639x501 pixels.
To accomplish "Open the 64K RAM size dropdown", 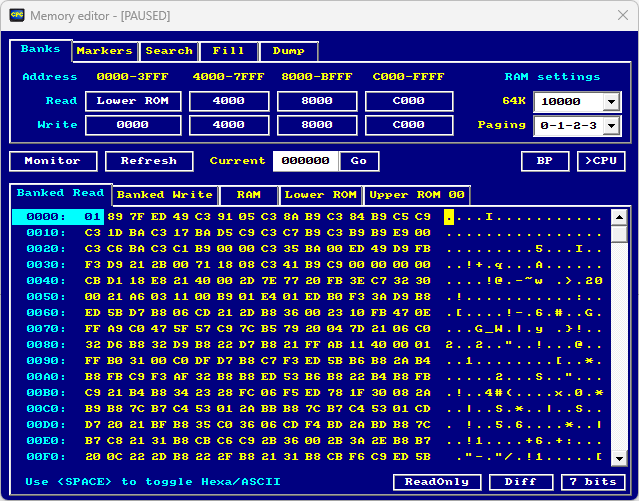I will pos(577,102).
